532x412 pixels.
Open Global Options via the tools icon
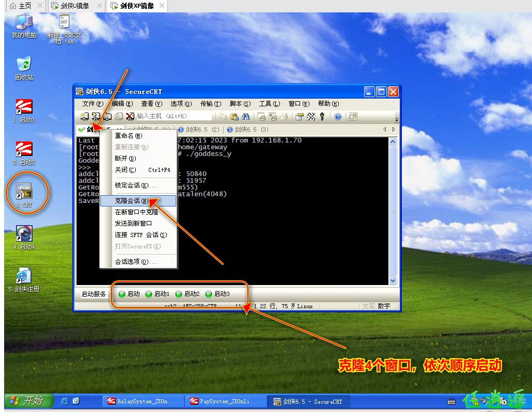[311, 117]
